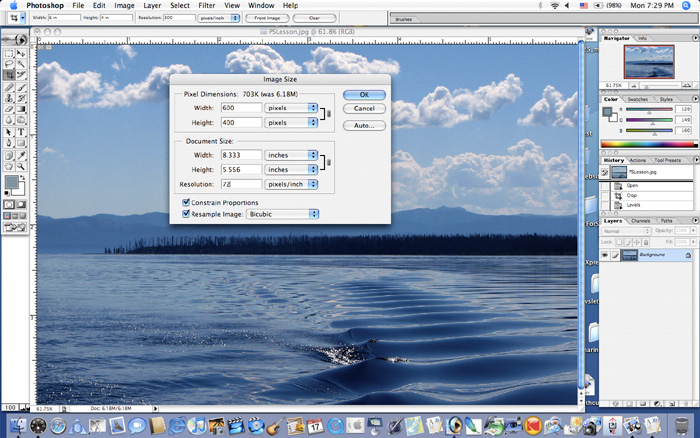Open the Image menu
Image resolution: width=700 pixels, height=438 pixels.
point(124,5)
